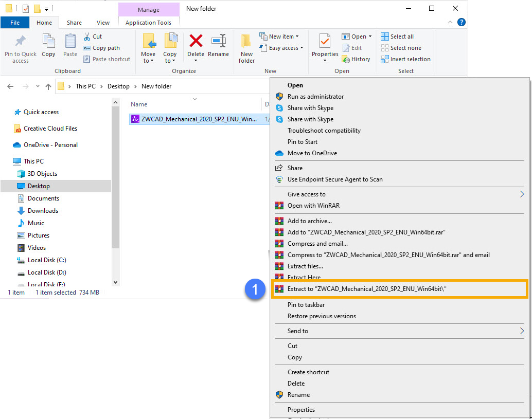The image size is (532, 419).
Task: Expand the Send to submenu
Action: pyautogui.click(x=522, y=331)
